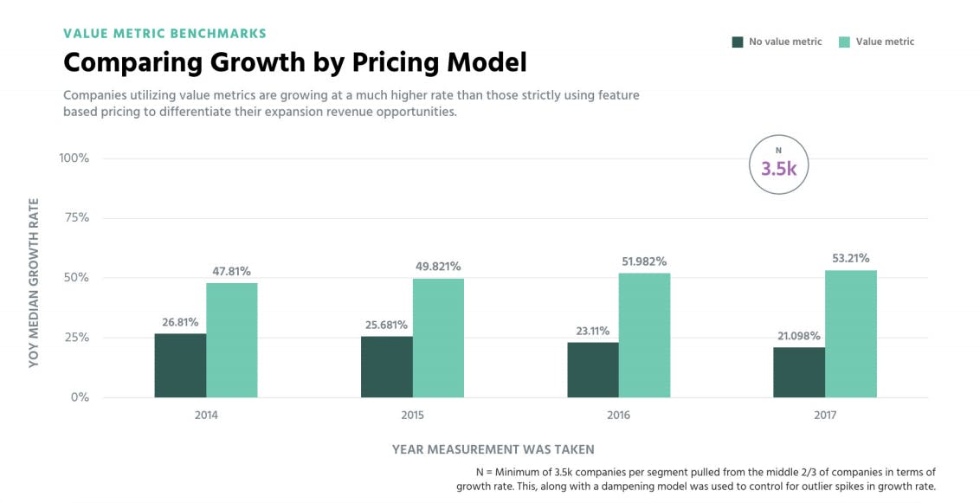Select the 2015 Value metric bar
980x503 pixels.
pyautogui.click(x=438, y=338)
